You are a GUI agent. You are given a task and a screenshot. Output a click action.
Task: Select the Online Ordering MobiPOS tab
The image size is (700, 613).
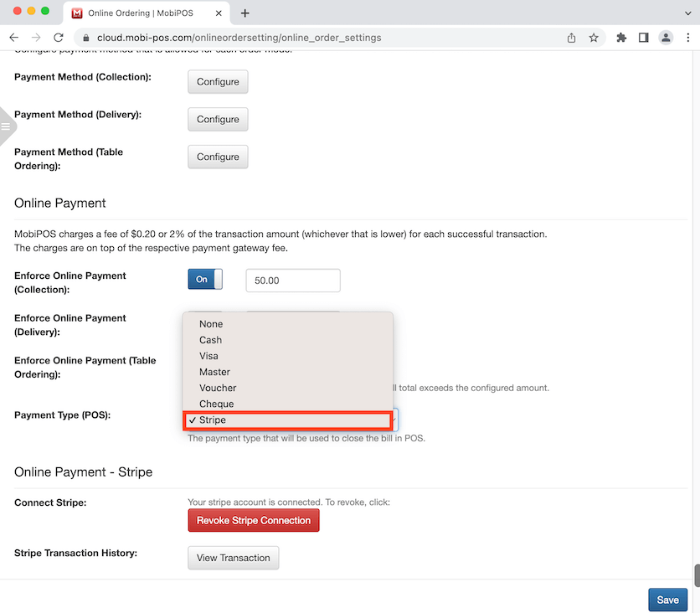click(147, 13)
